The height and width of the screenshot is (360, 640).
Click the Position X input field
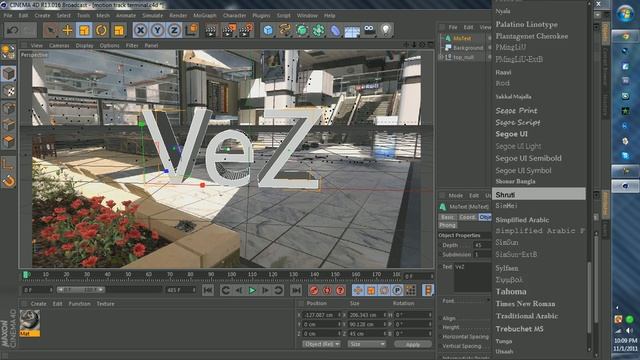point(322,315)
